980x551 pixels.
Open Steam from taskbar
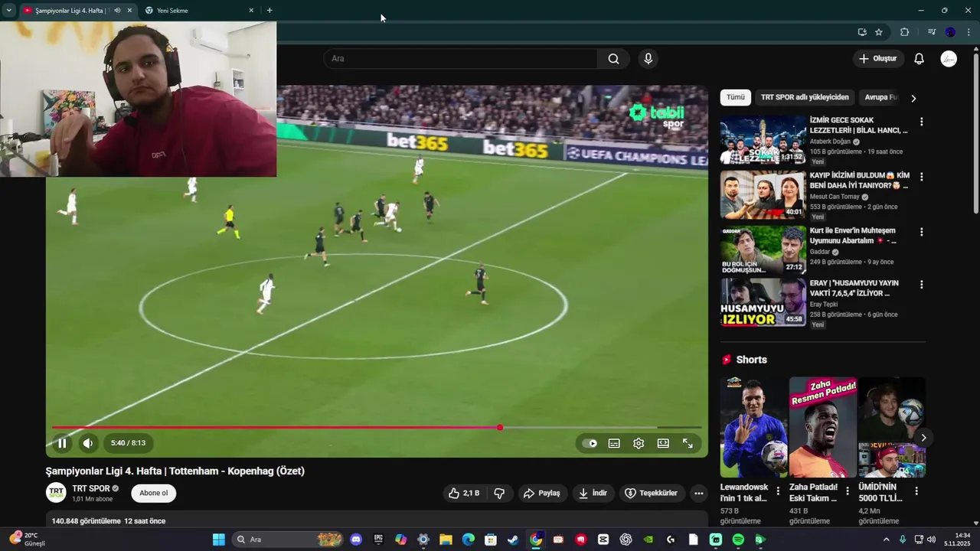click(x=513, y=540)
